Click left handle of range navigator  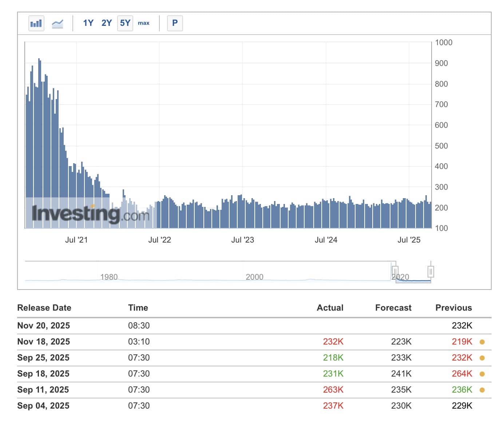pyautogui.click(x=395, y=271)
